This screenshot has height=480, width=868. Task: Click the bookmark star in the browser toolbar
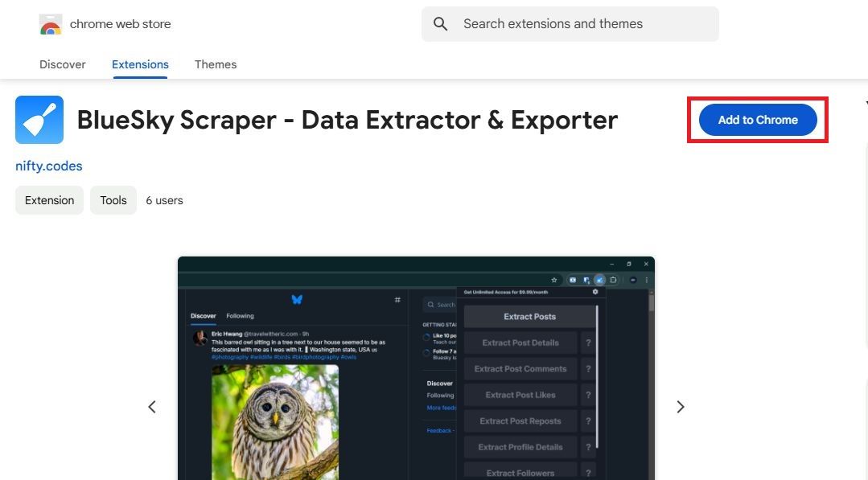point(554,280)
